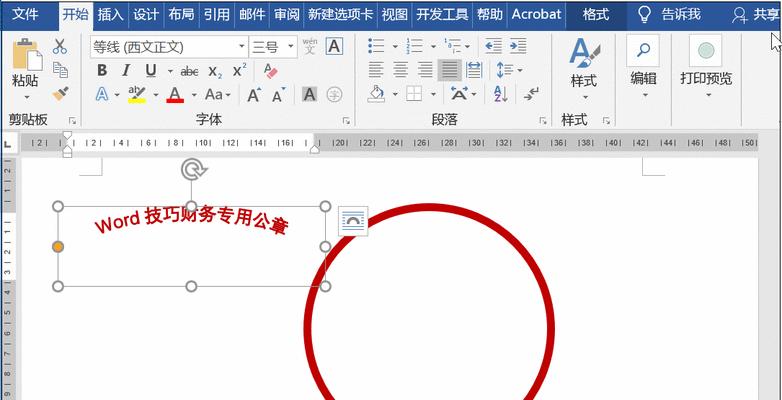Click the 告诉我 search box

point(670,15)
